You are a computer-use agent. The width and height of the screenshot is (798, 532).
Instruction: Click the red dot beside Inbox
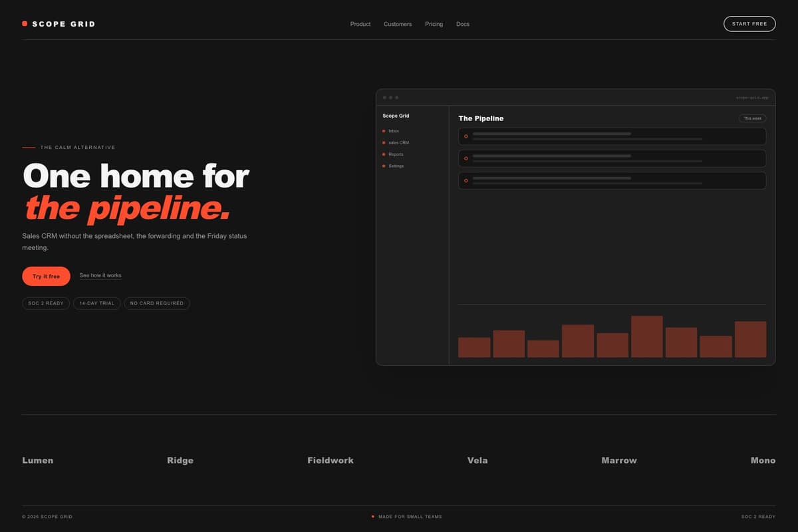[384, 131]
